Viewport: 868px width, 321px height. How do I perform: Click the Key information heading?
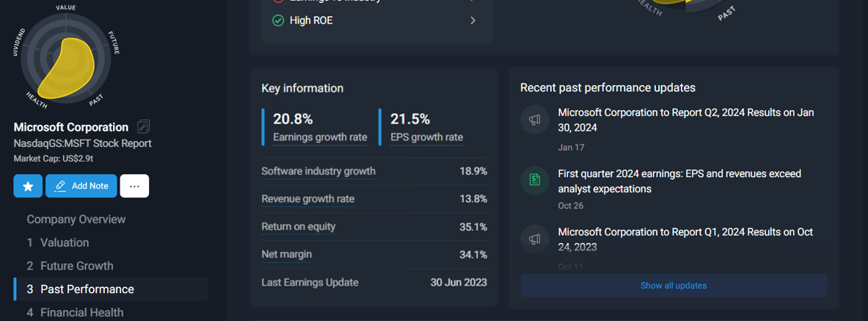(302, 88)
